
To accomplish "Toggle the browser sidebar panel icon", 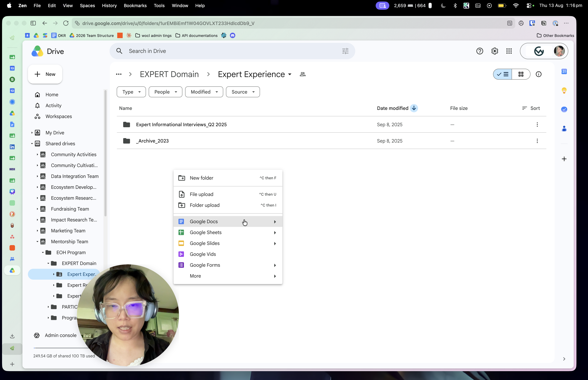I will [33, 23].
